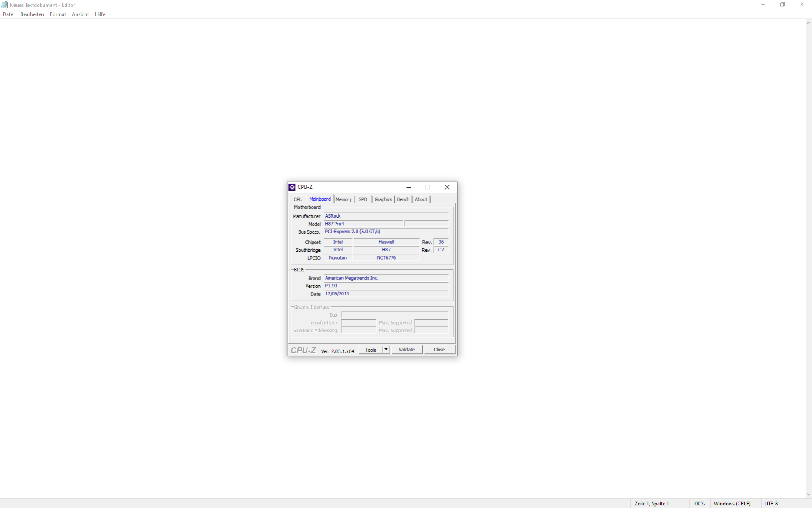Open the Bearbeiten menu

click(x=32, y=14)
